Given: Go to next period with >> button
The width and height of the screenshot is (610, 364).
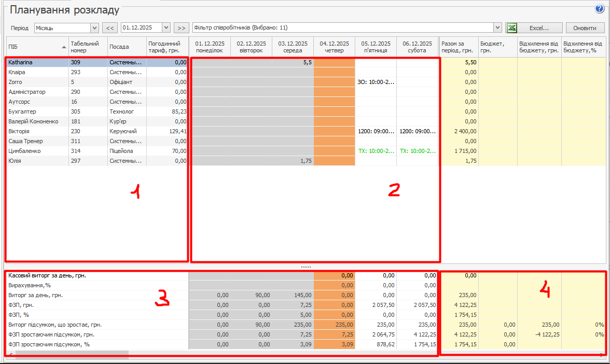Looking at the screenshot, I should [181, 28].
